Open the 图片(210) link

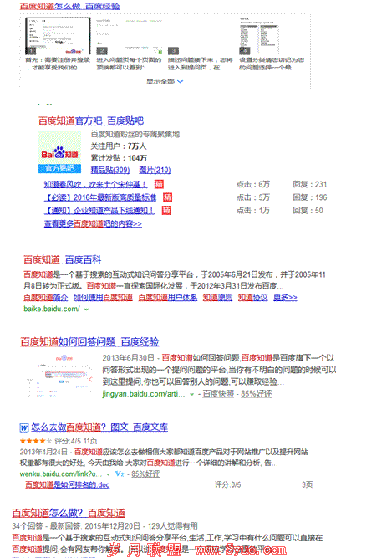click(155, 170)
